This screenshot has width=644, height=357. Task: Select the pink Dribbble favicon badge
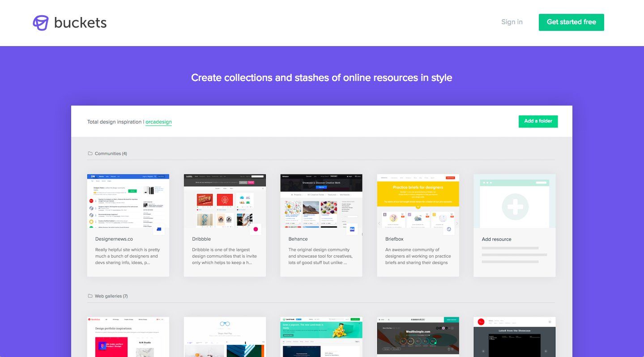(x=256, y=229)
